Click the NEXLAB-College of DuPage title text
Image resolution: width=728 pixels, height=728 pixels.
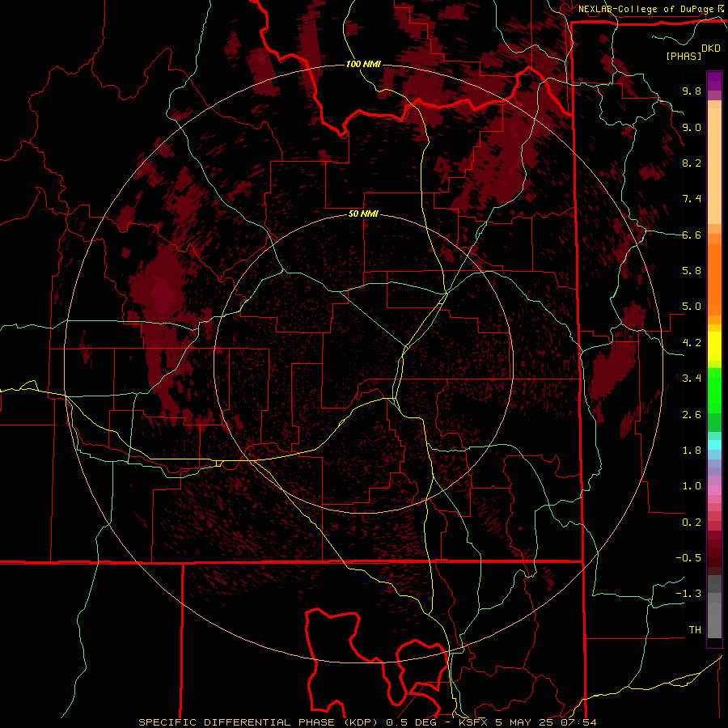pos(646,9)
